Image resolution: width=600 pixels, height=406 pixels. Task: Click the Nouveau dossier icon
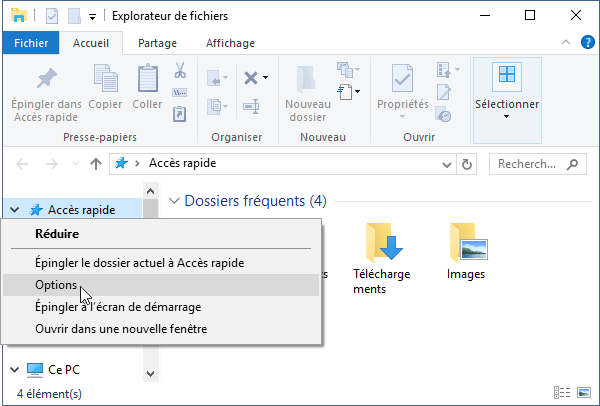tap(307, 79)
